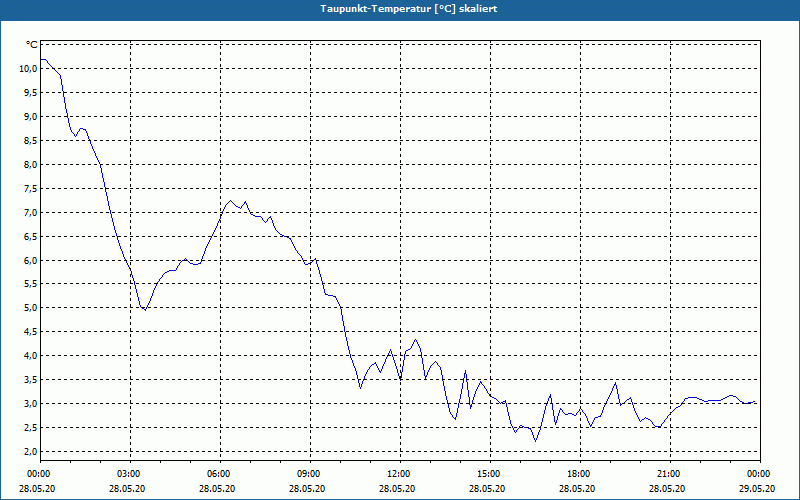The image size is (800, 500).
Task: Click the 21:00 time label
Action: [x=670, y=474]
